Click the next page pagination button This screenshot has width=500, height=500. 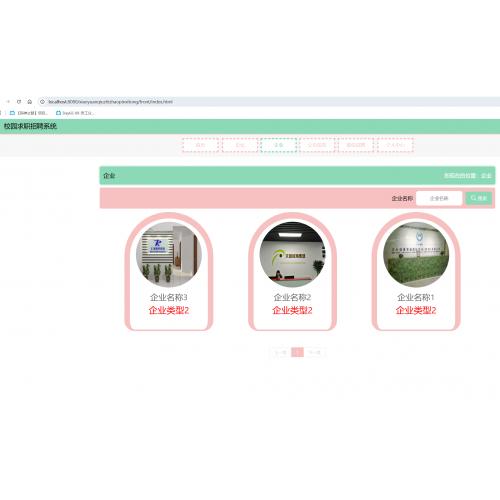click(x=314, y=352)
